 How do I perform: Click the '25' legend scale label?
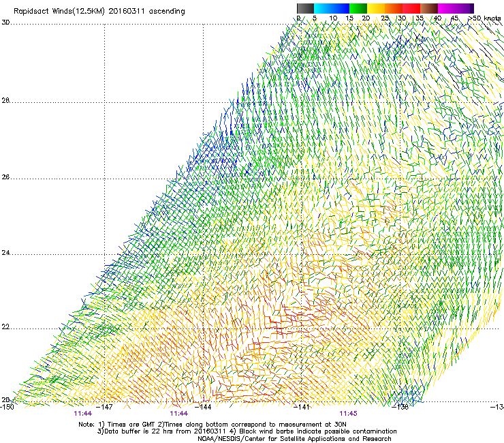[x=385, y=18]
